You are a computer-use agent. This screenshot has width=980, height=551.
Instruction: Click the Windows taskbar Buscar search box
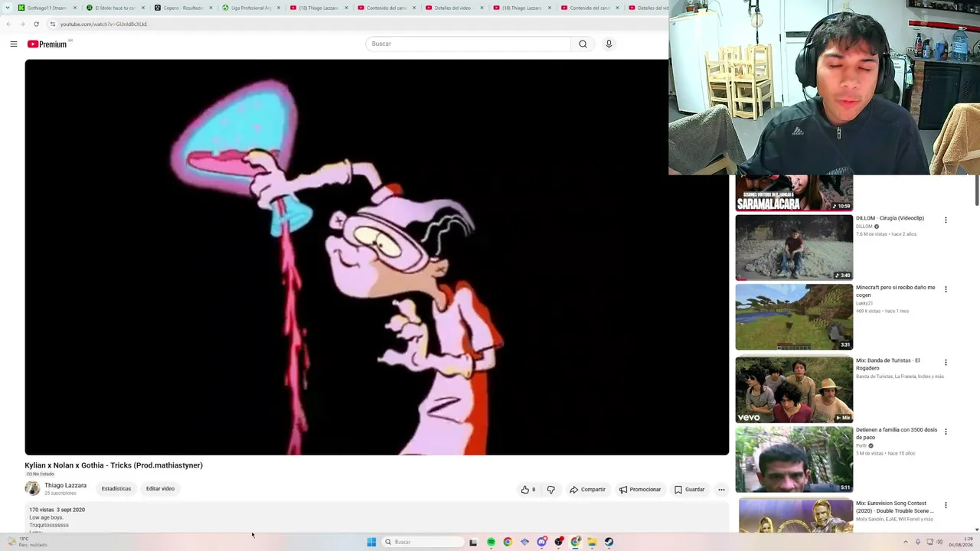point(423,542)
